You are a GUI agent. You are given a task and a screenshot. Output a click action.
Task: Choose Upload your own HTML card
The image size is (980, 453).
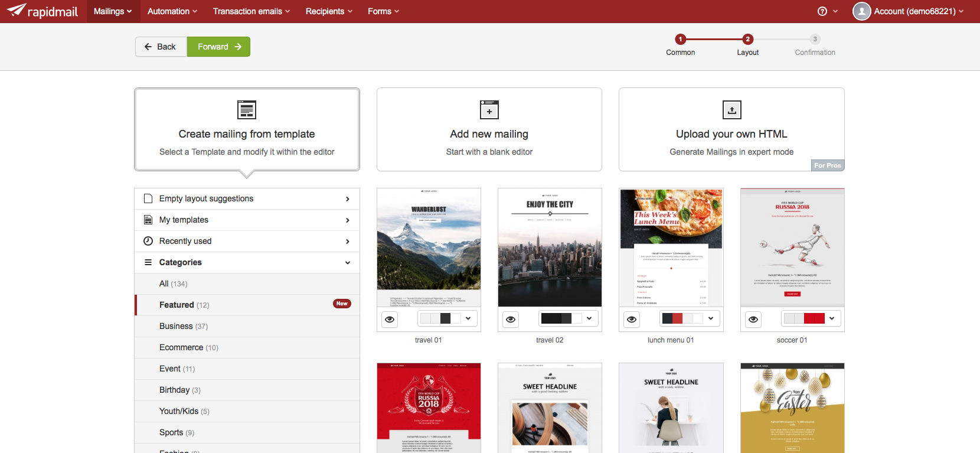click(x=731, y=129)
